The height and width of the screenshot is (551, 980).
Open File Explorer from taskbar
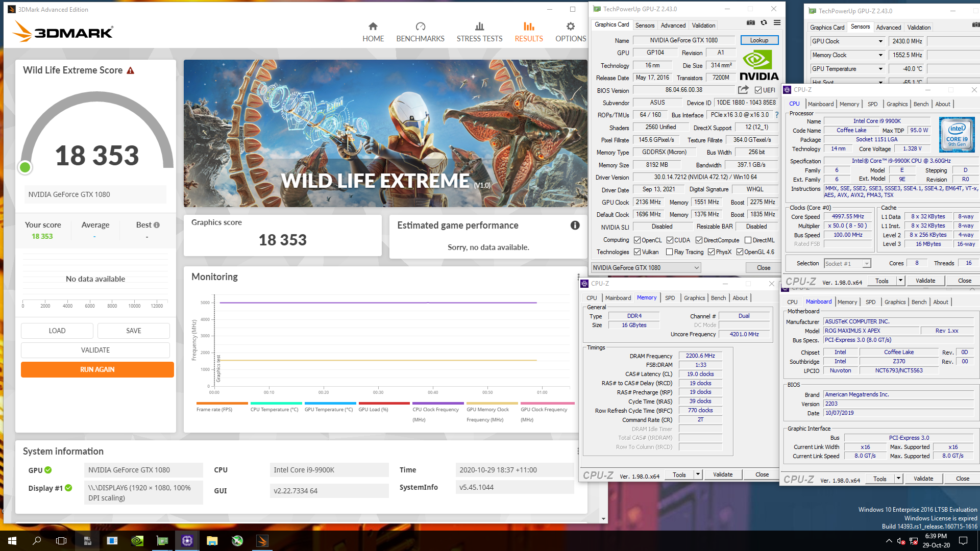pos(212,541)
